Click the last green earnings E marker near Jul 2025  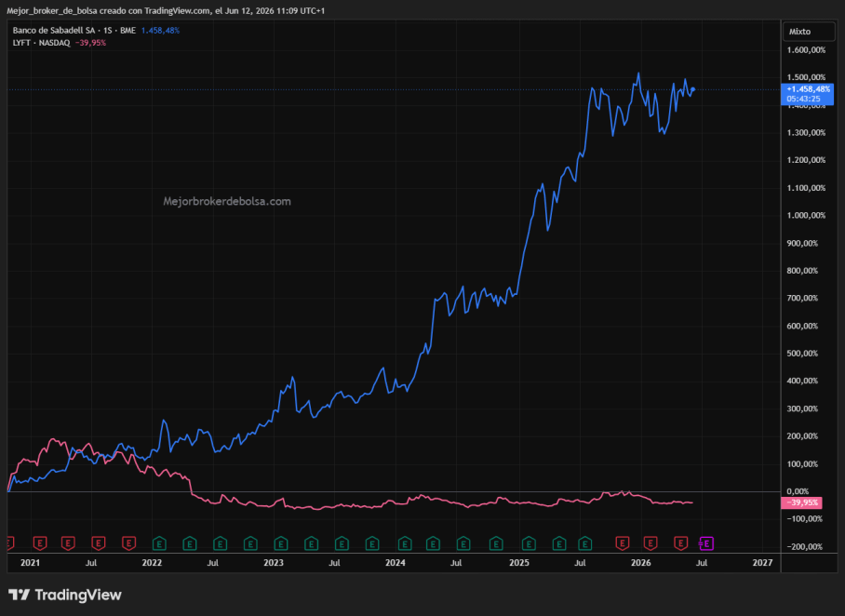[584, 543]
